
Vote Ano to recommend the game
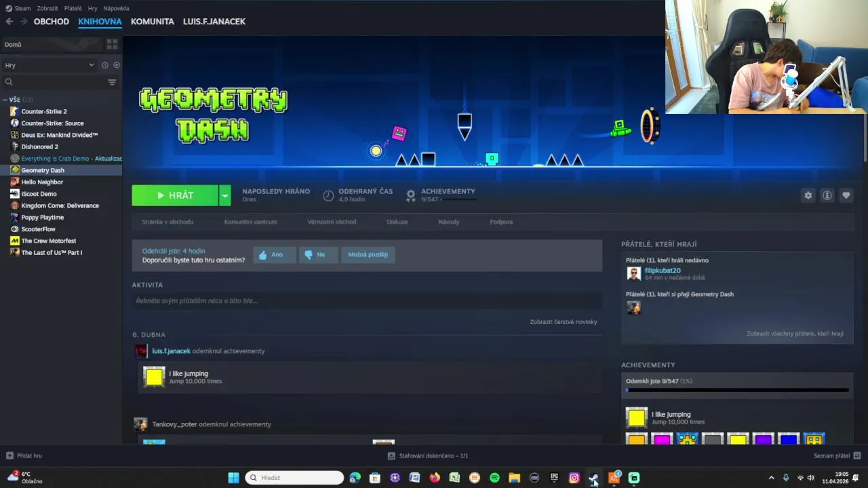click(x=275, y=255)
